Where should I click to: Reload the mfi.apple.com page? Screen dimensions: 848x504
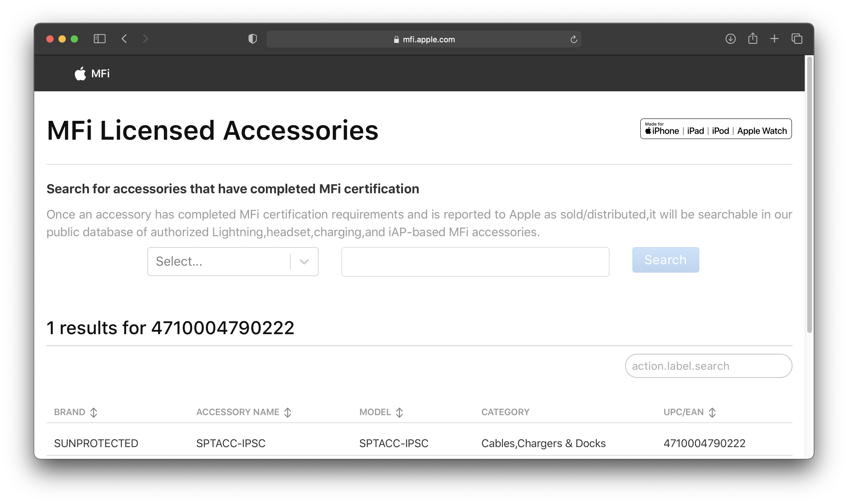coord(574,39)
